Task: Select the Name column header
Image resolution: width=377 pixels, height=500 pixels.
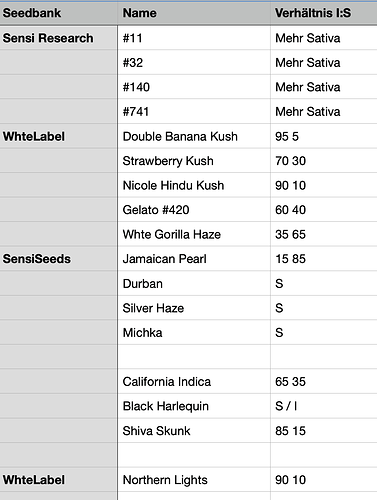Action: pyautogui.click(x=194, y=13)
